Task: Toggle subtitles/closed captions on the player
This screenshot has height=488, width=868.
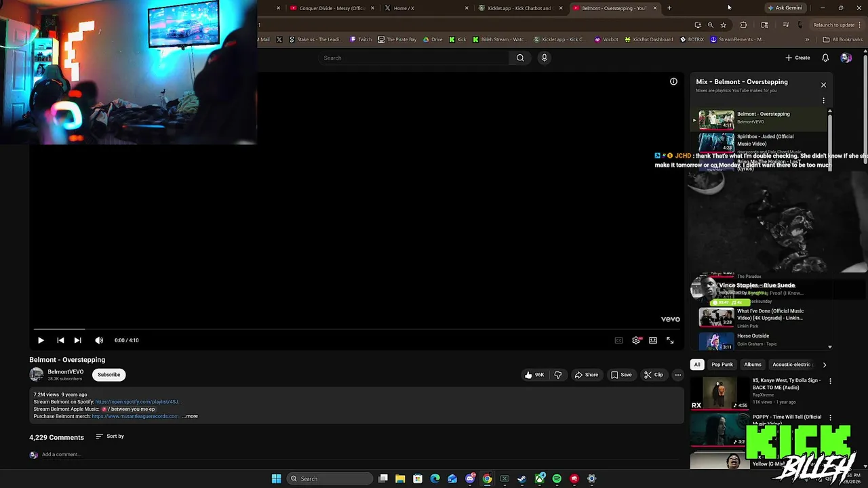Action: (x=618, y=340)
